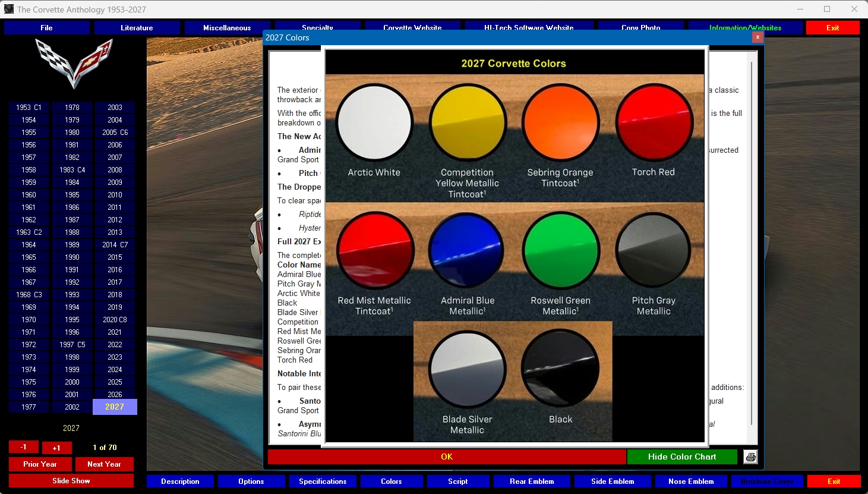This screenshot has width=868, height=494.
Task: Select year 1984
Action: [72, 183]
